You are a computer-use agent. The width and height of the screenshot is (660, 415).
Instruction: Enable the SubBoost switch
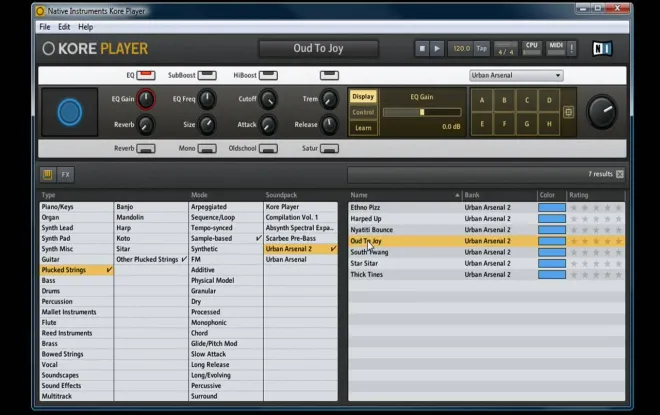click(207, 75)
